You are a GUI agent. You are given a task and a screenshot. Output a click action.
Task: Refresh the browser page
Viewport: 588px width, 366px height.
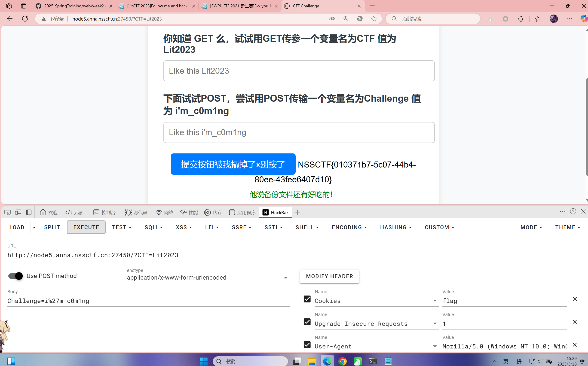click(x=25, y=19)
